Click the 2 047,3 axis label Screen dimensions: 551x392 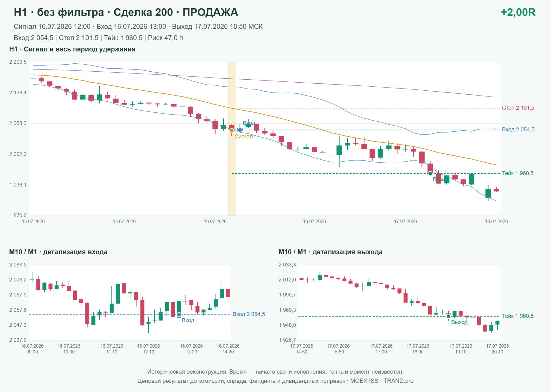point(18,325)
